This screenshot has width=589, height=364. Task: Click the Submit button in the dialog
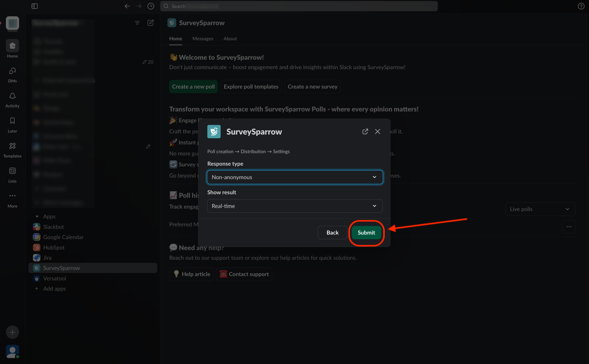[x=366, y=233]
